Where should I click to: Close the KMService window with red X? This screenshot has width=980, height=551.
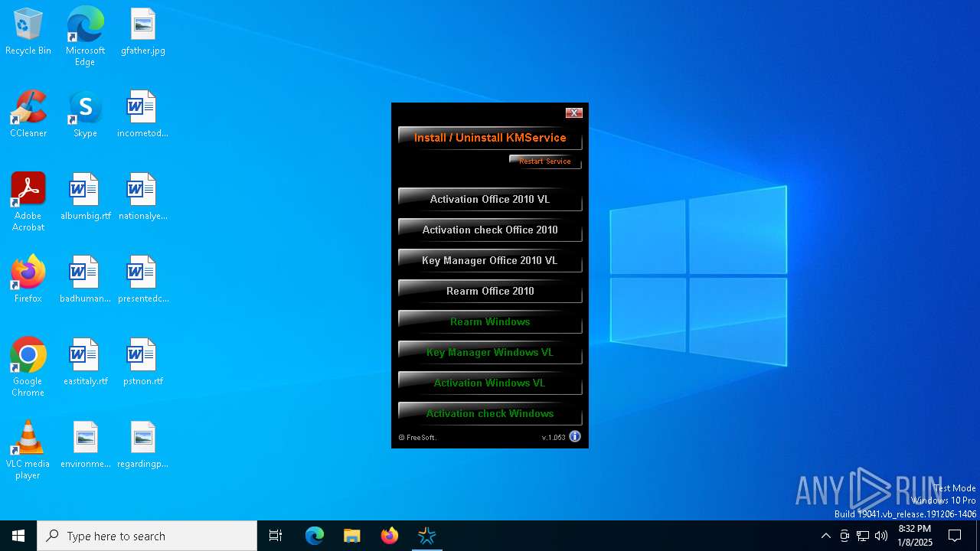pos(574,113)
